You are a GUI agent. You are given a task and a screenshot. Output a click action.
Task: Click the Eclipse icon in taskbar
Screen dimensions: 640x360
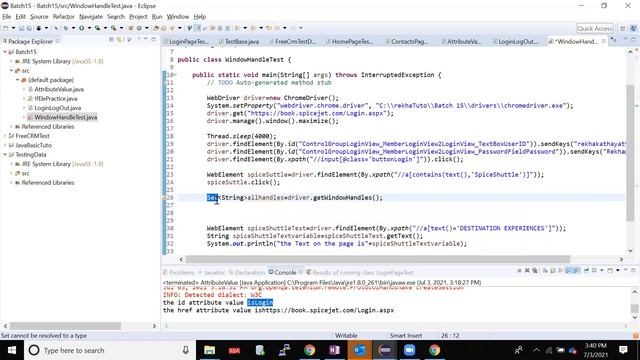click(x=384, y=350)
